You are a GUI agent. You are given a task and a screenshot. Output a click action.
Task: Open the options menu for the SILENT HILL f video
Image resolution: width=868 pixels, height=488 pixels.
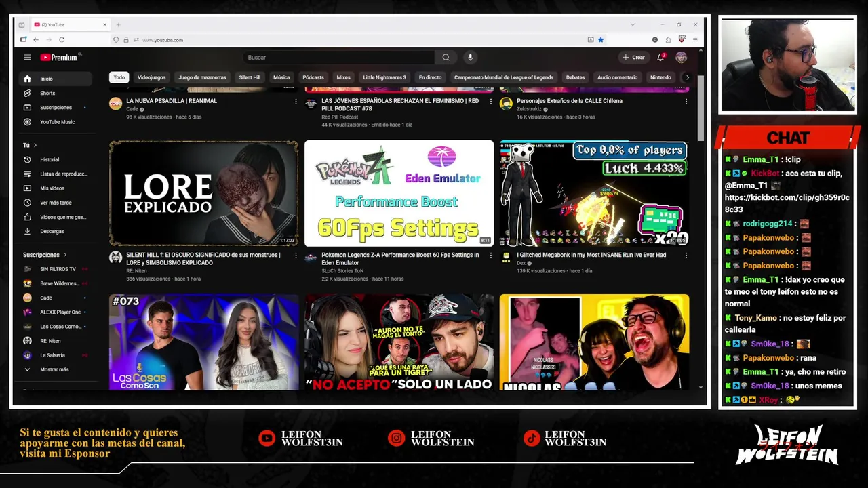[x=296, y=256]
